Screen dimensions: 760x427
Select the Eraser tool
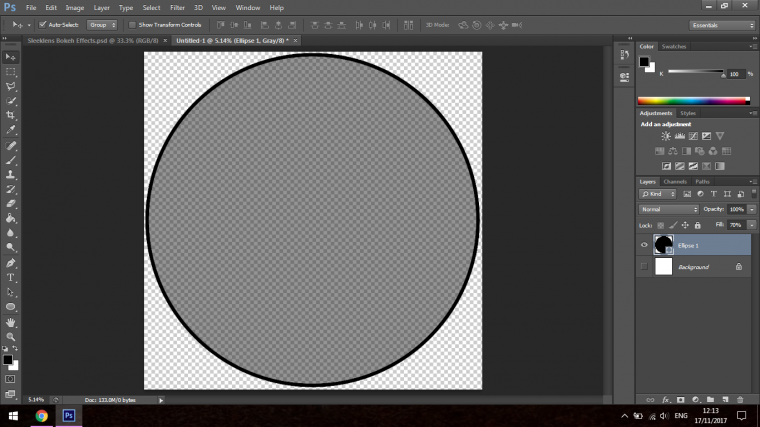[x=11, y=204]
